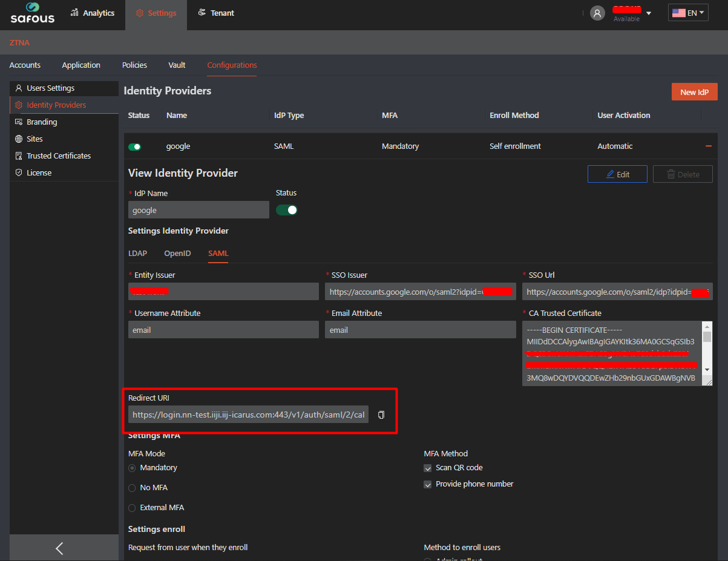Click the Safous logo
Viewport: 728px width, 561px height.
tap(32, 13)
